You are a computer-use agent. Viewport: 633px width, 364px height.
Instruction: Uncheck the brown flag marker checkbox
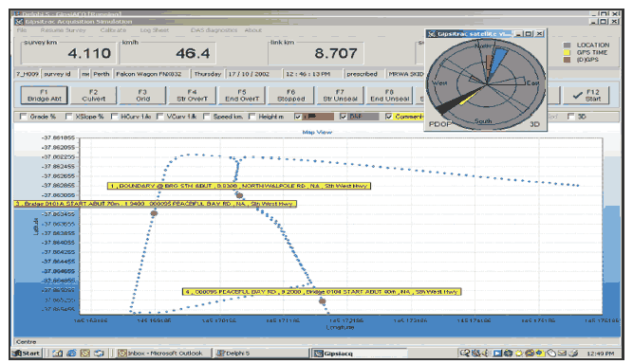click(298, 117)
